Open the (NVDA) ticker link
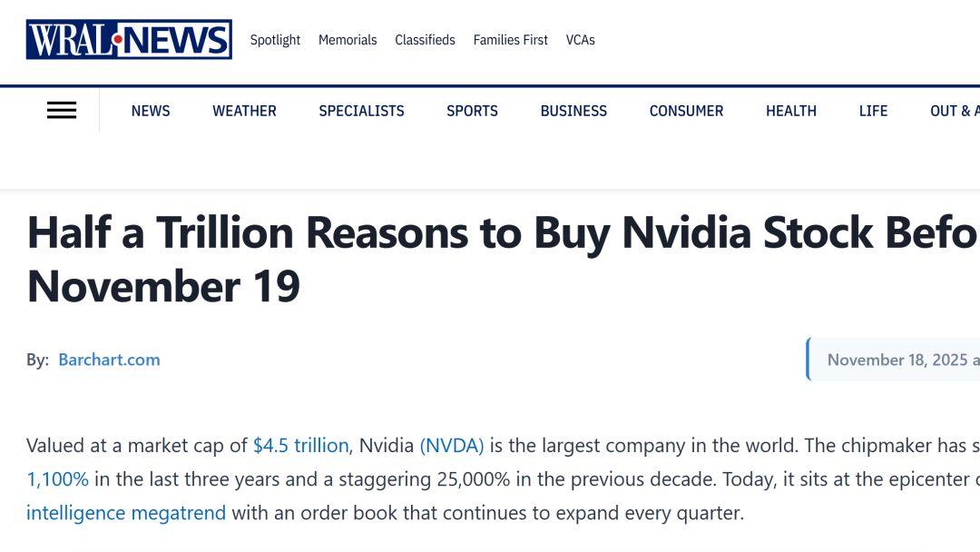 click(x=452, y=446)
